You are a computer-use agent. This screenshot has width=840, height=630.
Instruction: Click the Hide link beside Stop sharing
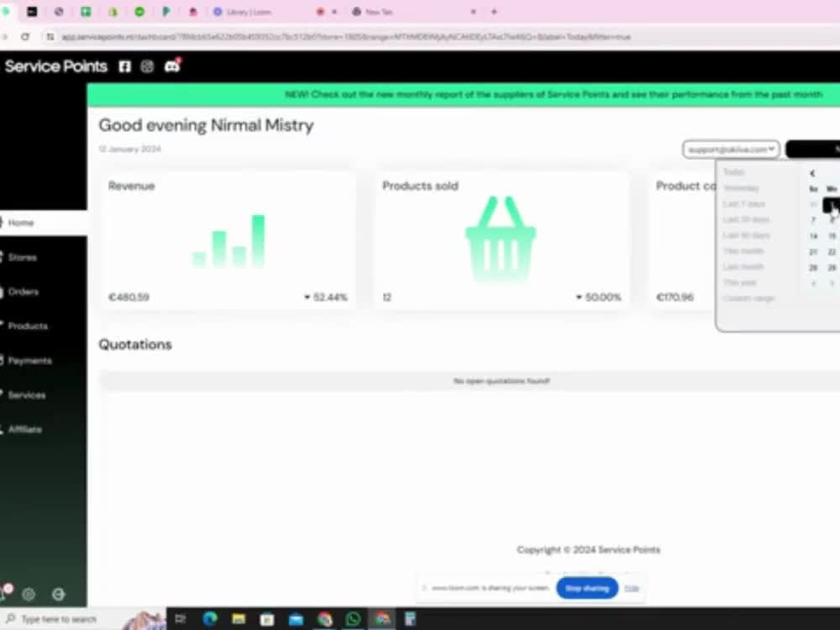632,588
